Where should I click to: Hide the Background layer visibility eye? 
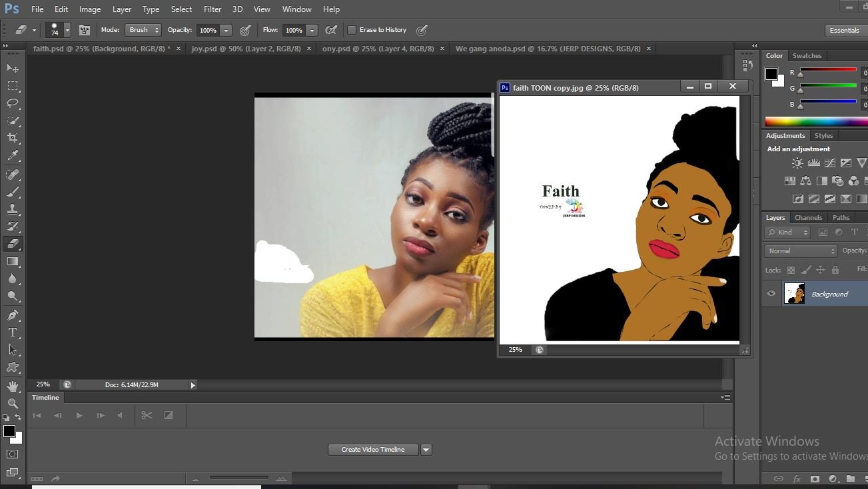[x=771, y=294]
